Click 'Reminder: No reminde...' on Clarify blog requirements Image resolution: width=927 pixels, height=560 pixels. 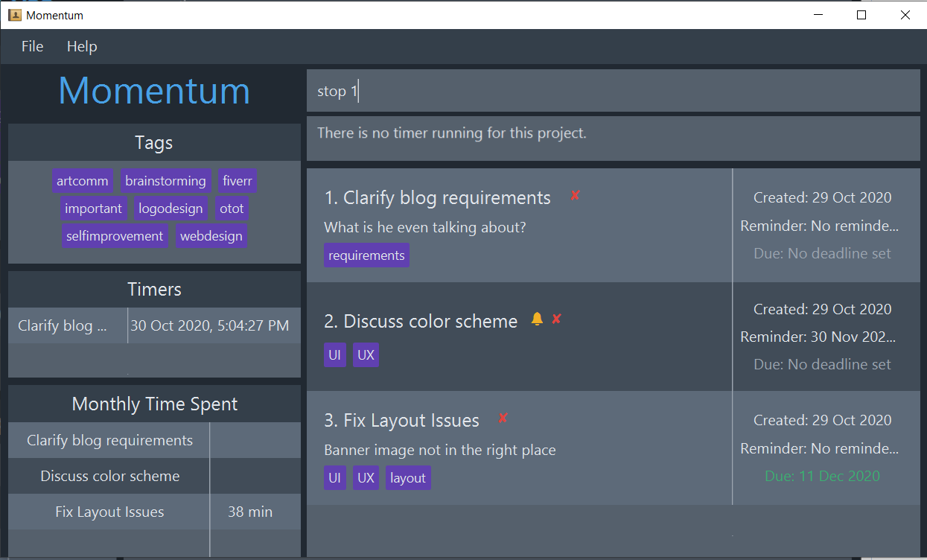point(819,226)
